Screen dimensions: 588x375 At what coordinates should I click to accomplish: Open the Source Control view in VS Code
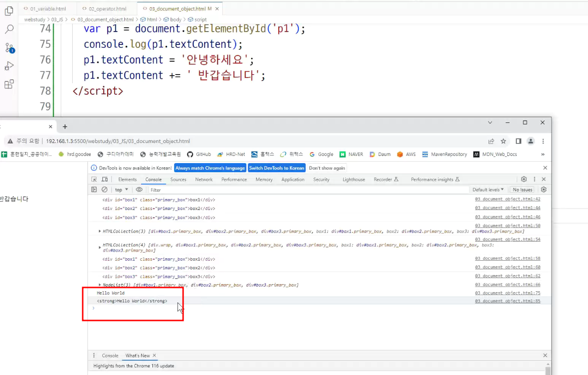coord(9,47)
